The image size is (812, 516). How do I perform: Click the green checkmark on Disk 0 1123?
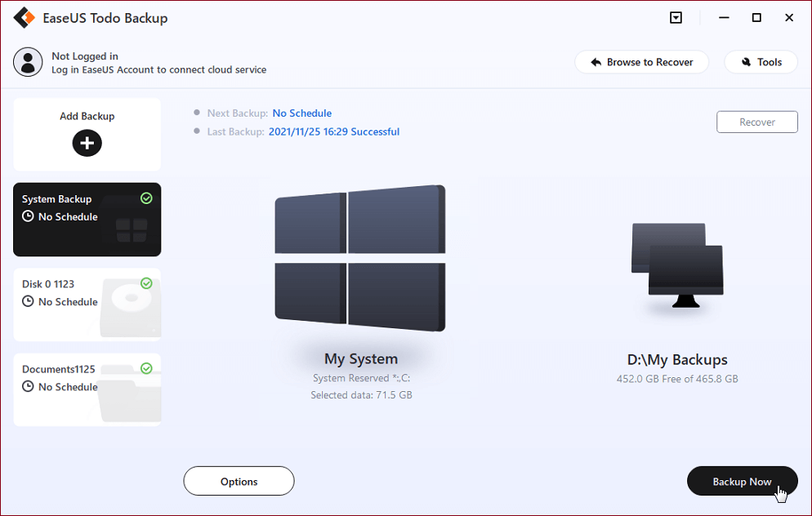coord(147,283)
